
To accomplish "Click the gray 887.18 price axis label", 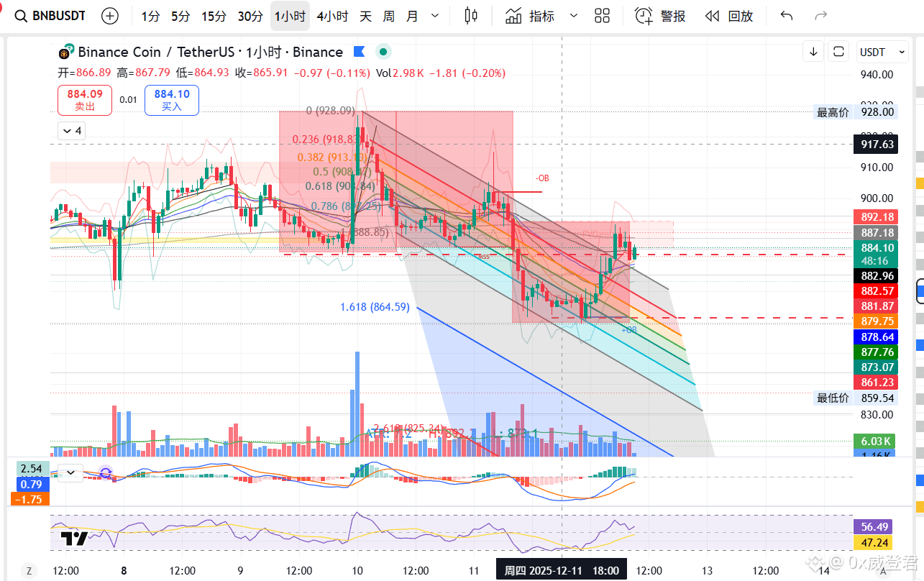I will point(875,233).
